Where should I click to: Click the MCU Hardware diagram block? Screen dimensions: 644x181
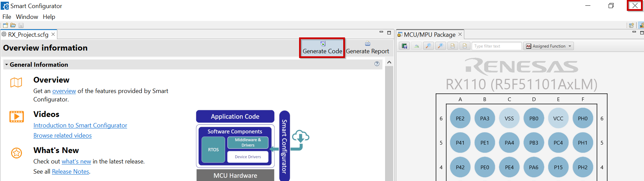pos(235,175)
